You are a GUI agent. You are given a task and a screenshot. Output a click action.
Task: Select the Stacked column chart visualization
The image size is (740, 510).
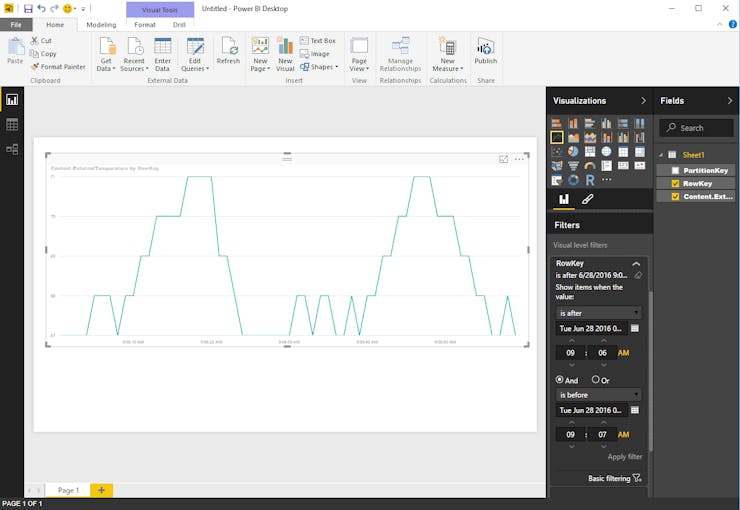573,123
